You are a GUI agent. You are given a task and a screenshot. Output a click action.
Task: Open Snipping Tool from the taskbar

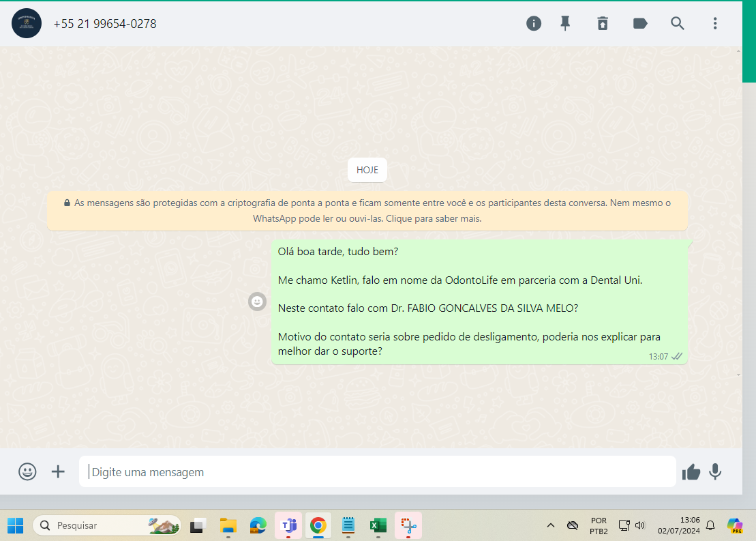click(x=408, y=525)
